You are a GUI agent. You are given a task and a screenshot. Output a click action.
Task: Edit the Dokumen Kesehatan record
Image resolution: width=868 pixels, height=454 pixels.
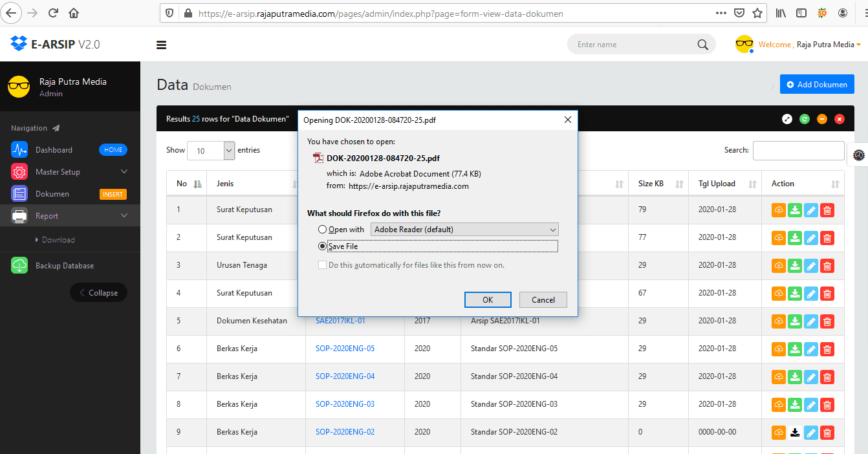(x=811, y=321)
